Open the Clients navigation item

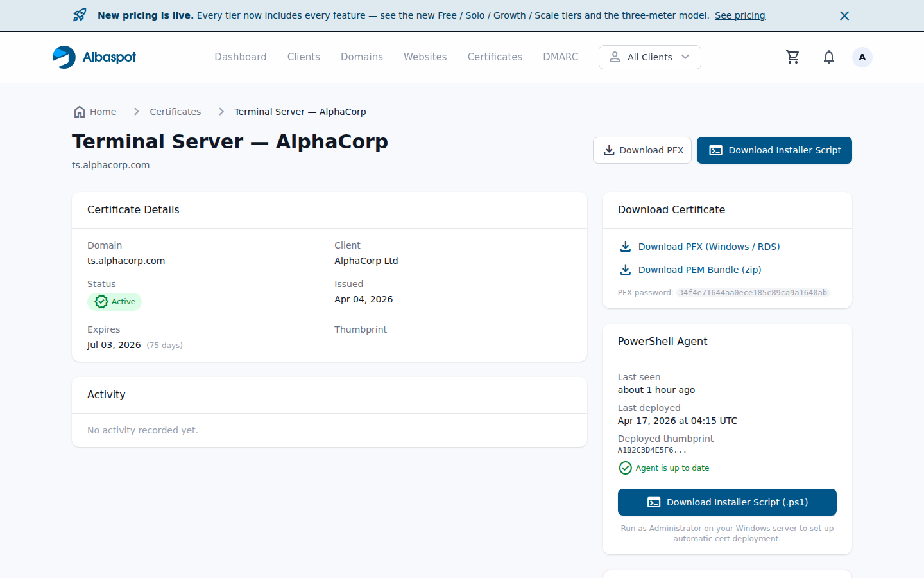[x=304, y=57]
